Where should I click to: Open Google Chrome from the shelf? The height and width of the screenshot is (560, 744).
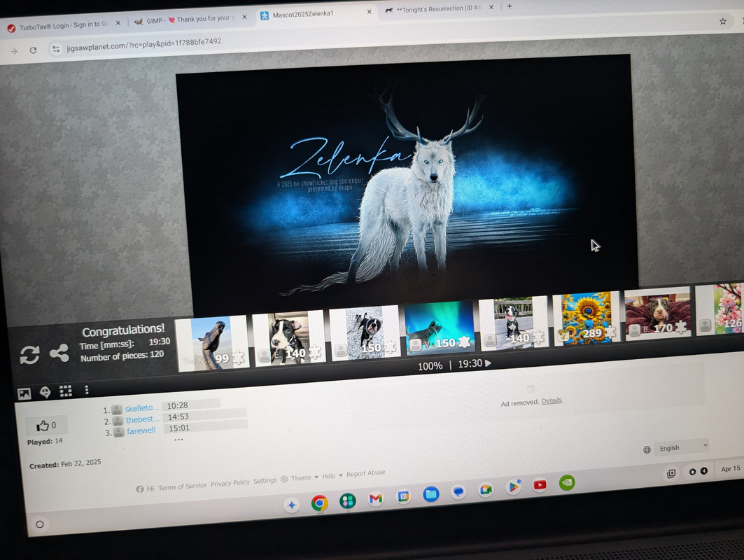coord(320,503)
